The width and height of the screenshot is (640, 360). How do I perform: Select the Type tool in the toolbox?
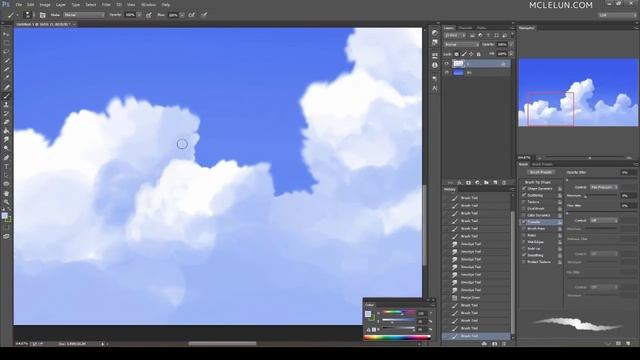6,167
